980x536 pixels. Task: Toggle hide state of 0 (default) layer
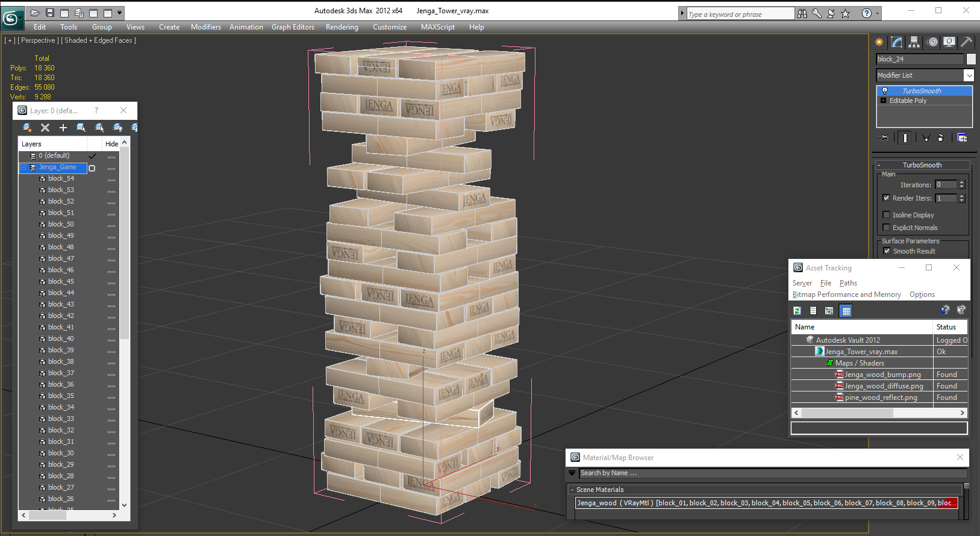(x=111, y=157)
